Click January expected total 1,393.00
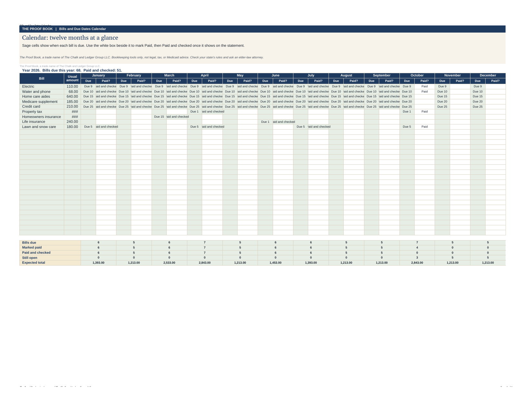 click(x=98, y=263)
